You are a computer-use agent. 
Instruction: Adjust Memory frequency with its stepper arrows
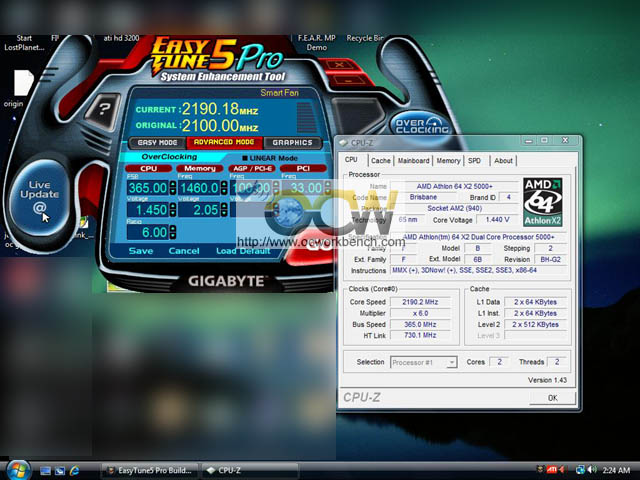(x=224, y=188)
